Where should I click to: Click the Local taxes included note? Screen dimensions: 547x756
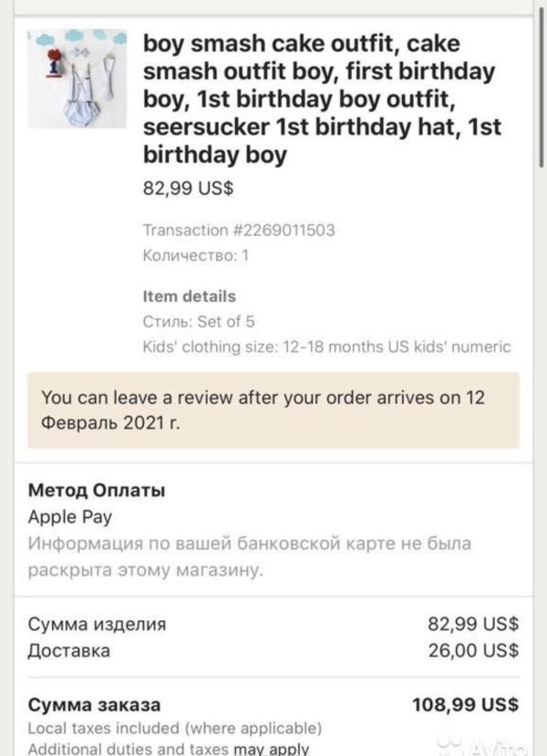pos(175,728)
